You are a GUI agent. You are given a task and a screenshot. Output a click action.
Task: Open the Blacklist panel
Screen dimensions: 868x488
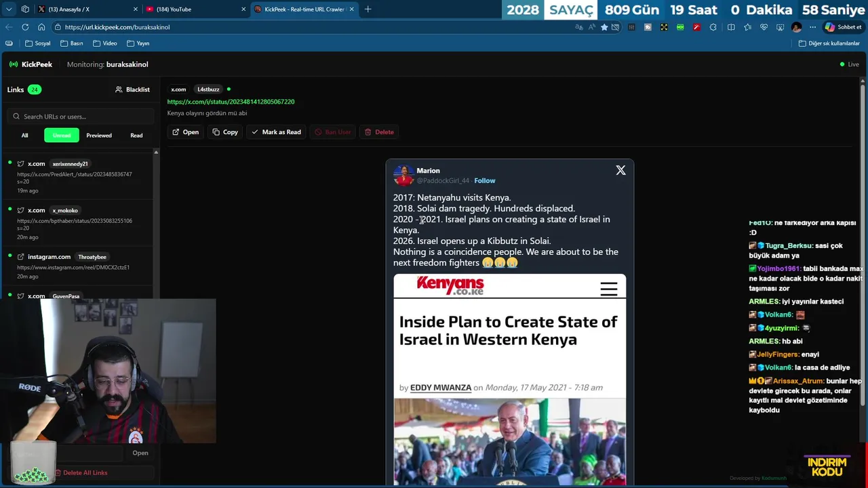coord(132,89)
